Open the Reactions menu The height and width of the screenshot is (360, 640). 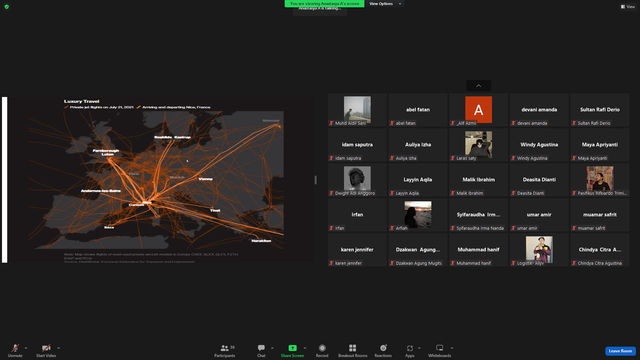pyautogui.click(x=383, y=350)
